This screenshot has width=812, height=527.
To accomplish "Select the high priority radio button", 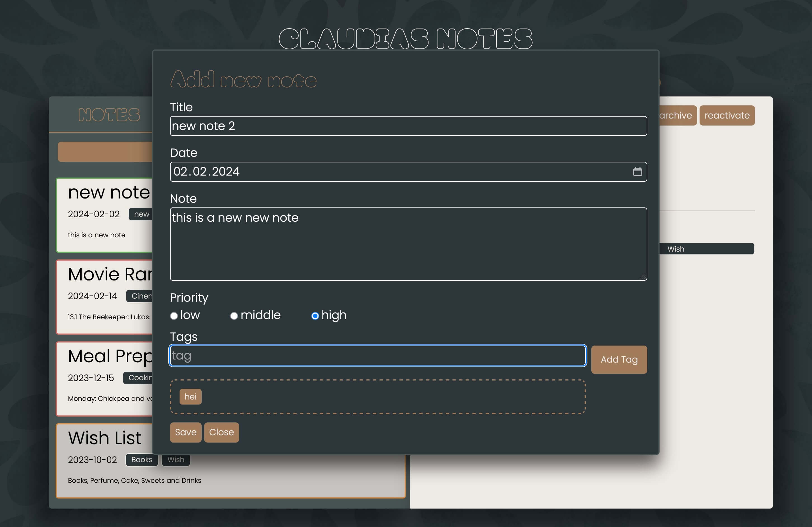I will tap(315, 316).
